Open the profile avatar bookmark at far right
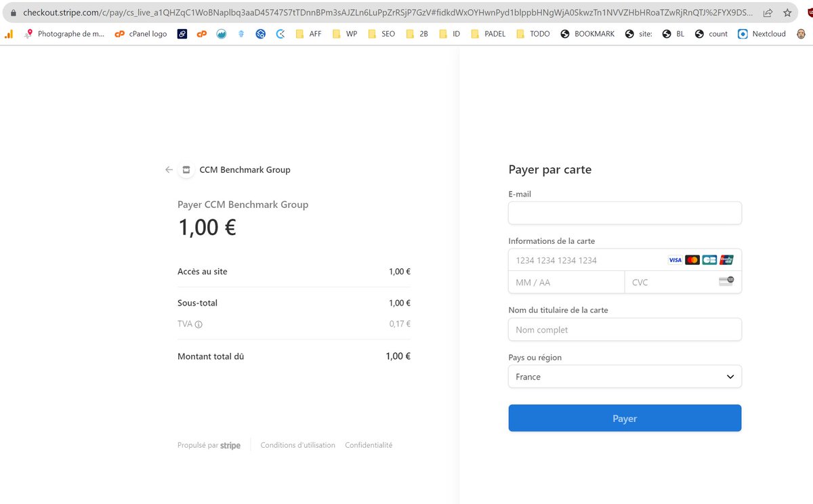 pyautogui.click(x=801, y=34)
